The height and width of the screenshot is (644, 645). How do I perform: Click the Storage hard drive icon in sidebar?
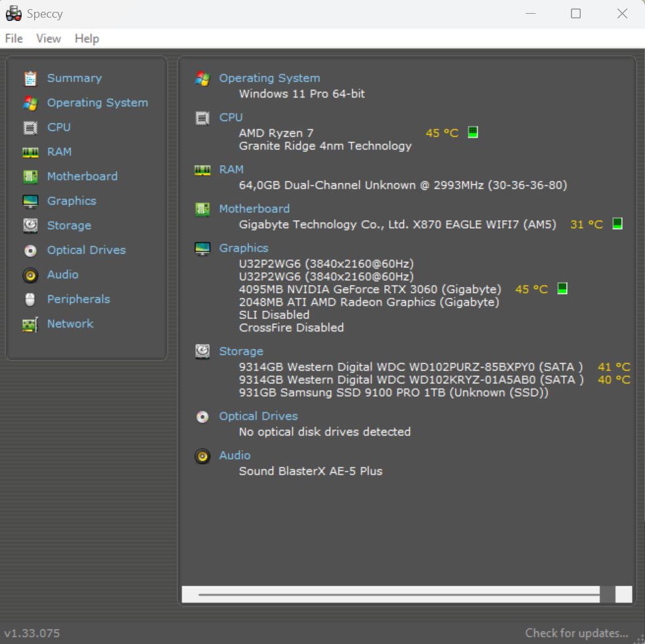[x=30, y=226]
